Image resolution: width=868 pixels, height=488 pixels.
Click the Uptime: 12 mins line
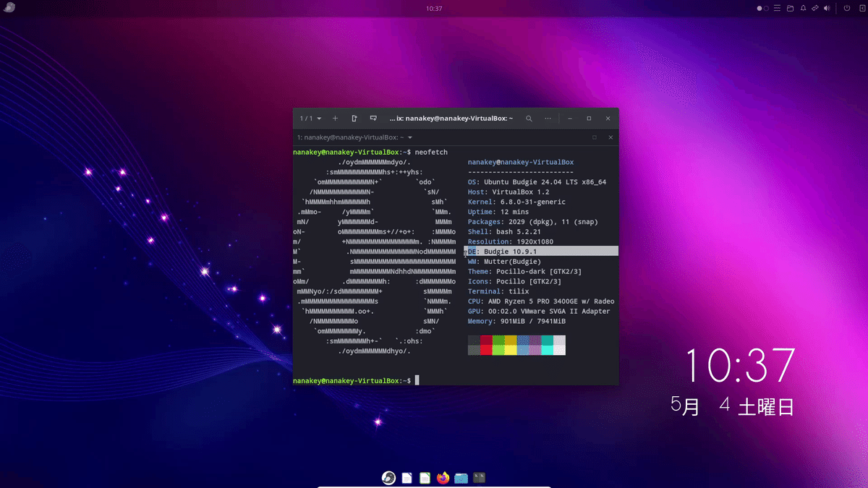(498, 212)
